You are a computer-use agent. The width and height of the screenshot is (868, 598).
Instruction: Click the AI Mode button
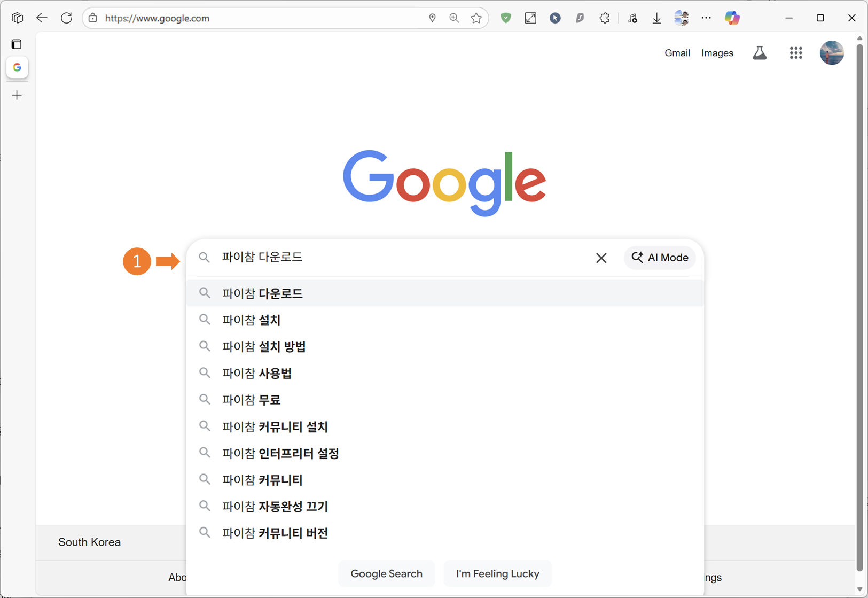pos(660,258)
